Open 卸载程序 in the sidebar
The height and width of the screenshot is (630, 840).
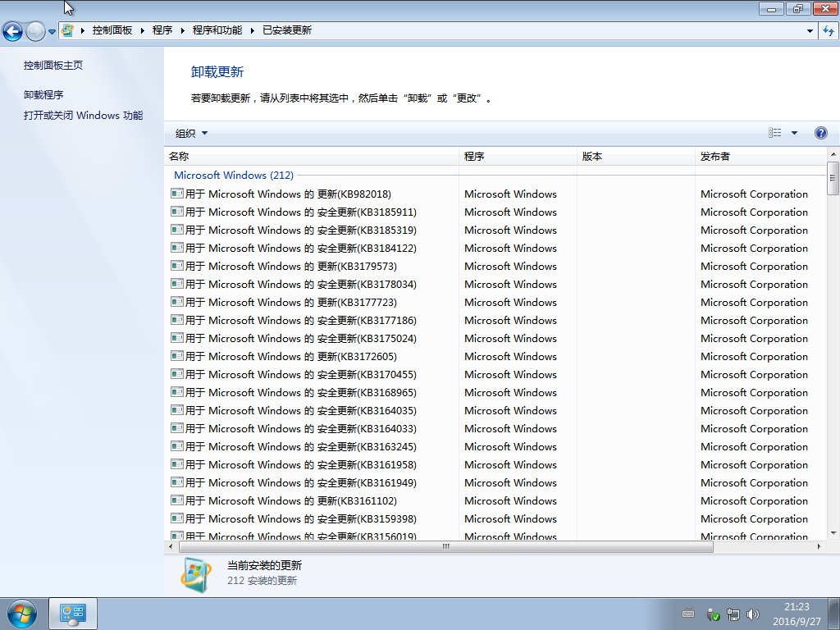coord(43,95)
